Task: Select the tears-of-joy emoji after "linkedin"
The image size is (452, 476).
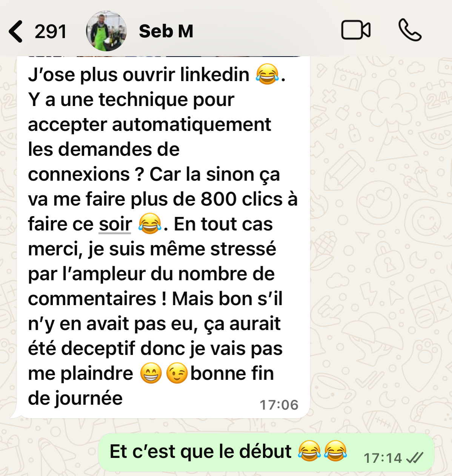Action: pyautogui.click(x=268, y=74)
